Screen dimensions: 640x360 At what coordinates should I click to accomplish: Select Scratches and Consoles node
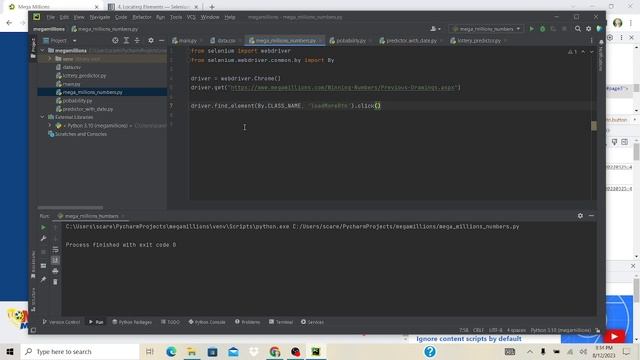pos(81,134)
